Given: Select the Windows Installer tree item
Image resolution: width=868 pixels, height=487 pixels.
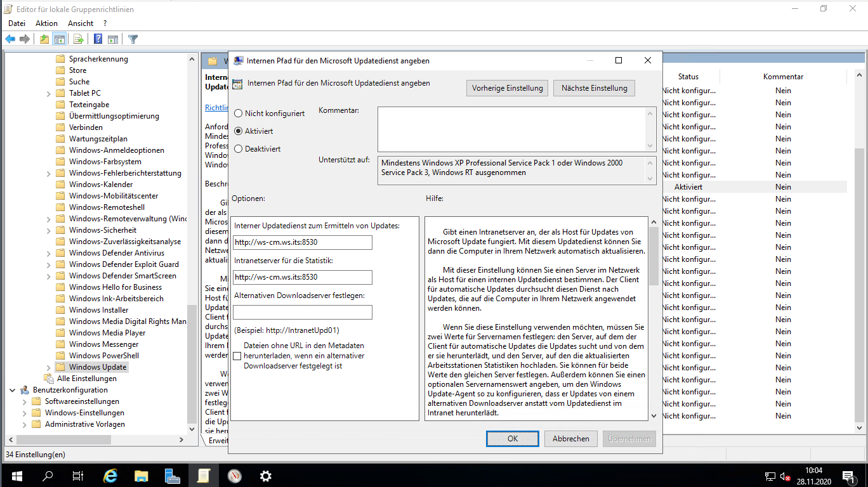Looking at the screenshot, I should pos(98,310).
